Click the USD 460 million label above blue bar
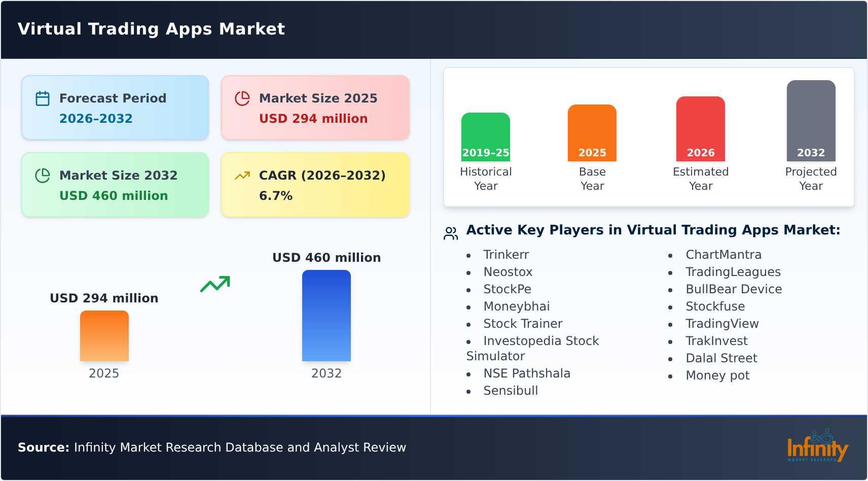Screen dimensions: 868x481 pos(327,258)
